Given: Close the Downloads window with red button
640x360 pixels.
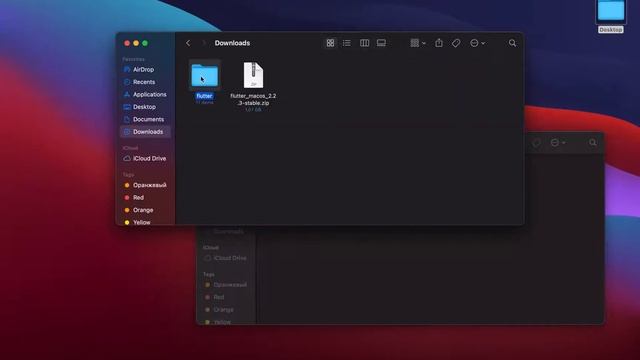Looking at the screenshot, I should [x=127, y=43].
